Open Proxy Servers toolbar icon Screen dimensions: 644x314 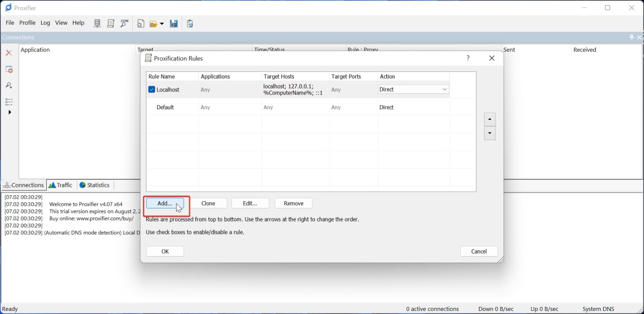(98, 24)
